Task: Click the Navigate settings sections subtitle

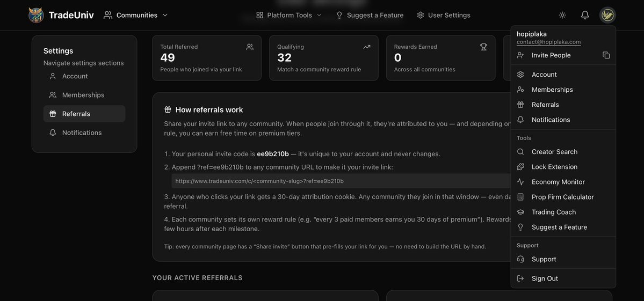Action: (83, 63)
